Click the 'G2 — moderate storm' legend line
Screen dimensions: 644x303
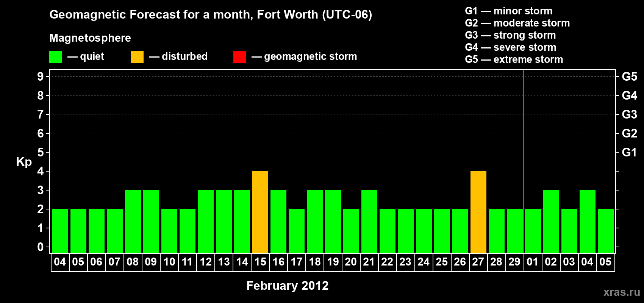517,23
